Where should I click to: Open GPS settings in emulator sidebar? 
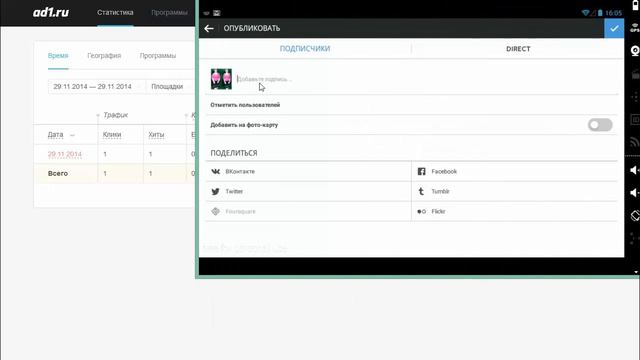(x=635, y=28)
